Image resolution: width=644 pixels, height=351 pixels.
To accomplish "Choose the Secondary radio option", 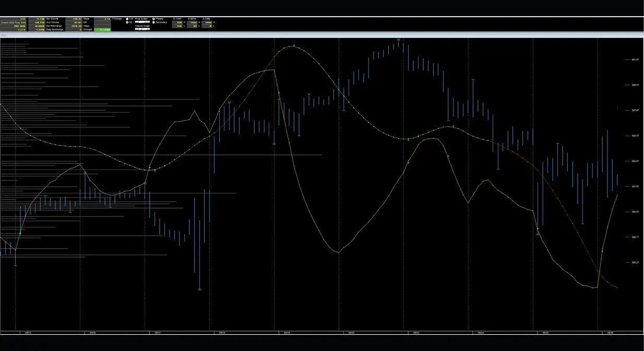I will click(x=153, y=22).
